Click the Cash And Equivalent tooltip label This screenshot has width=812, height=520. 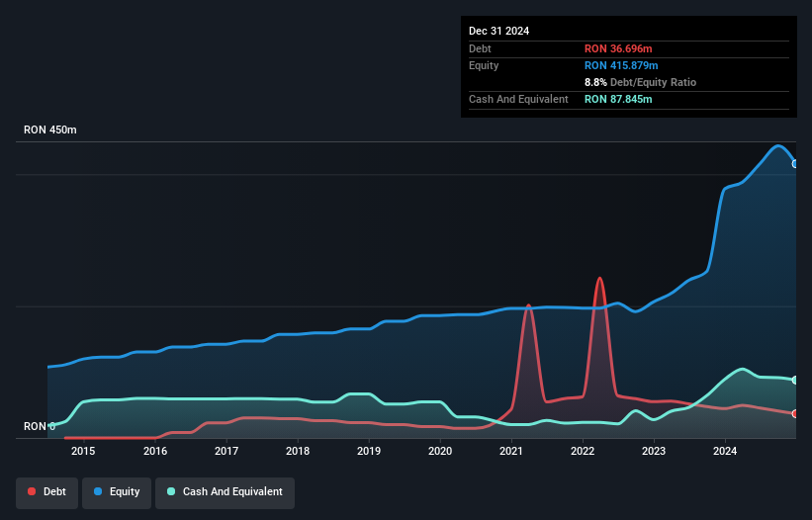coord(518,99)
